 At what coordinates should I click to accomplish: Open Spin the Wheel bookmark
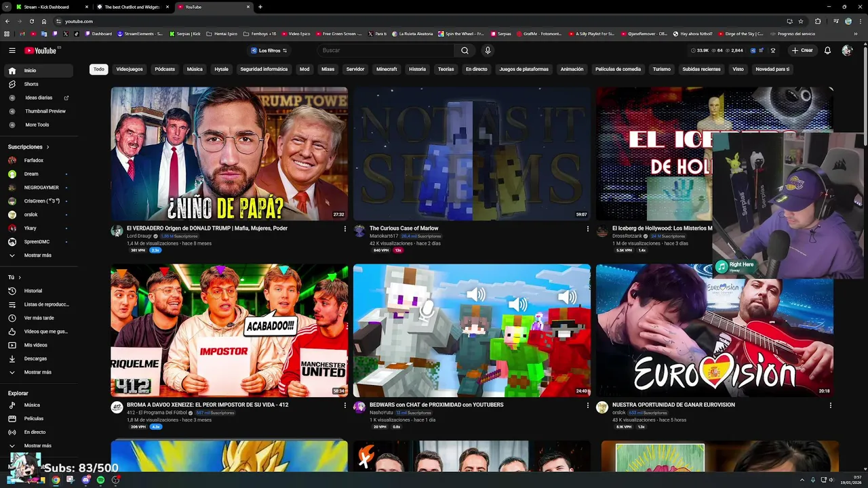point(461,34)
